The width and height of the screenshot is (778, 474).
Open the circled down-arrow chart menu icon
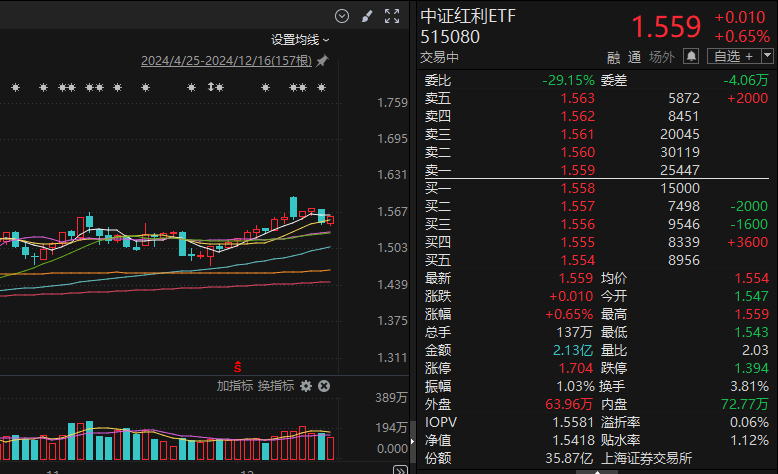[342, 16]
